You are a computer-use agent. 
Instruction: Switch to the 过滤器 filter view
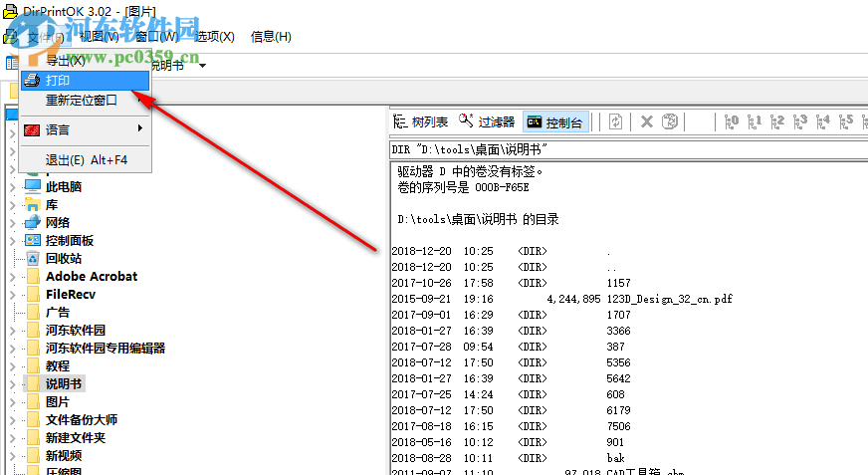(487, 121)
